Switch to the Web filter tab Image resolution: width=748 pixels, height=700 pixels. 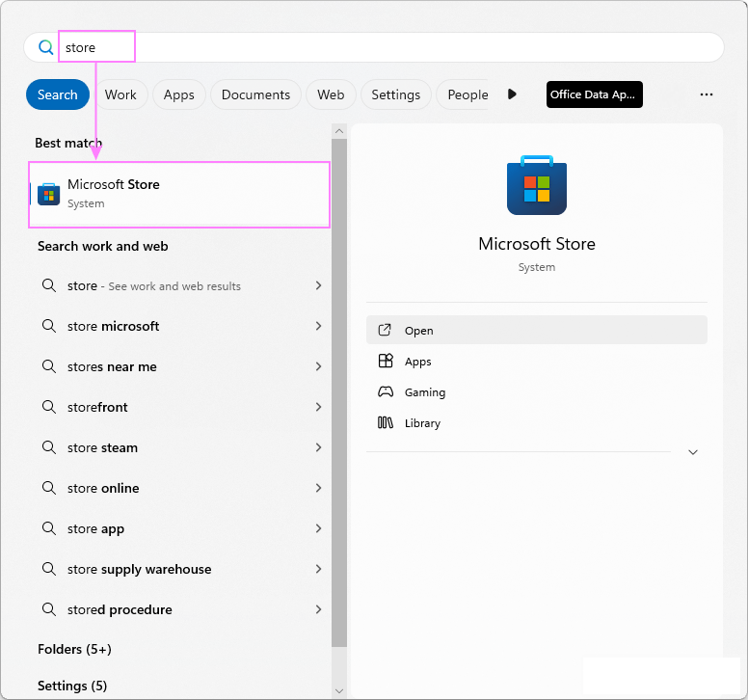pos(331,94)
